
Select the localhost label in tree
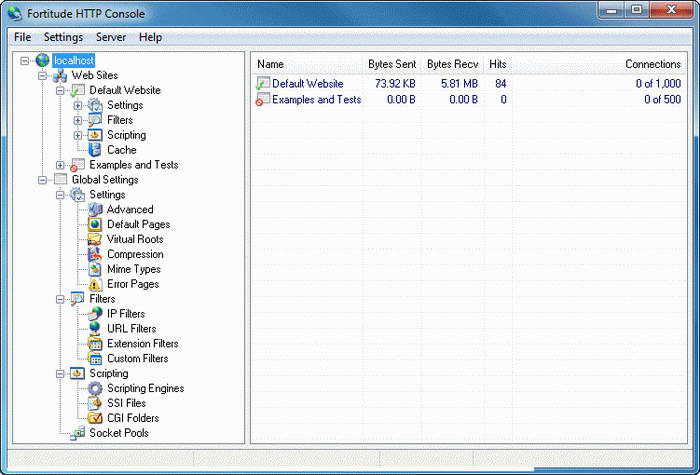(x=74, y=60)
